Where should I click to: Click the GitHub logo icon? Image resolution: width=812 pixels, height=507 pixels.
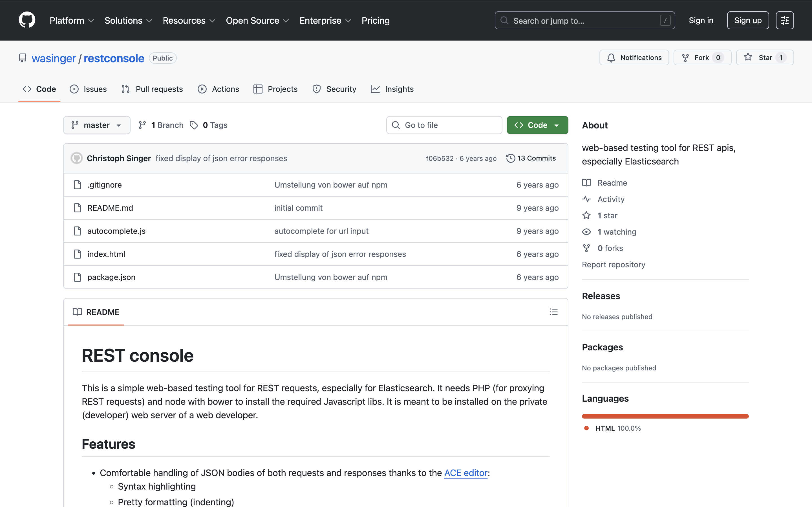click(27, 20)
